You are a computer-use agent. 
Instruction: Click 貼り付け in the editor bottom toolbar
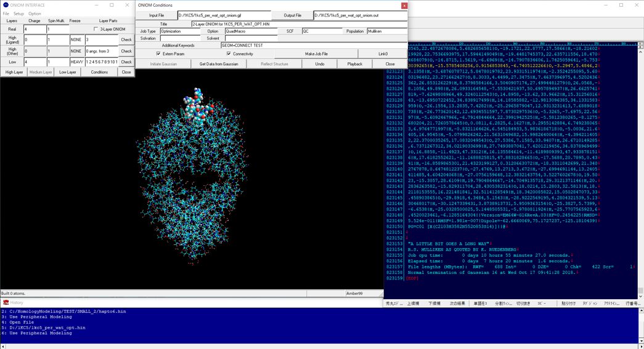point(568,303)
